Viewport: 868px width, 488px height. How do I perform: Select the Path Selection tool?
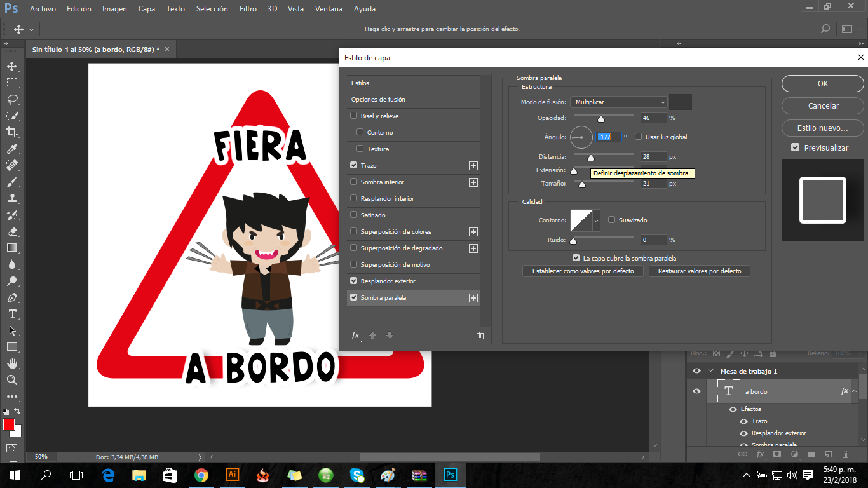pos(11,330)
